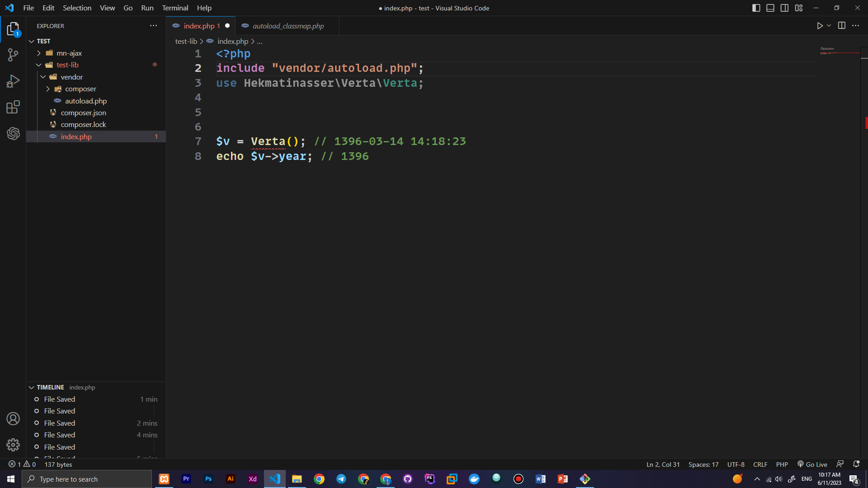Click test-lib in the breadcrumb

(x=186, y=41)
